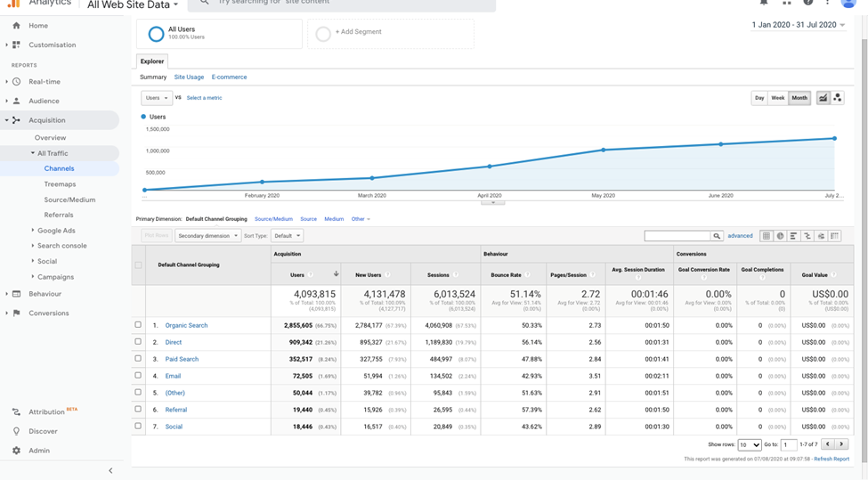Open the Users metric dropdown above chart
The image size is (868, 480).
[156, 98]
